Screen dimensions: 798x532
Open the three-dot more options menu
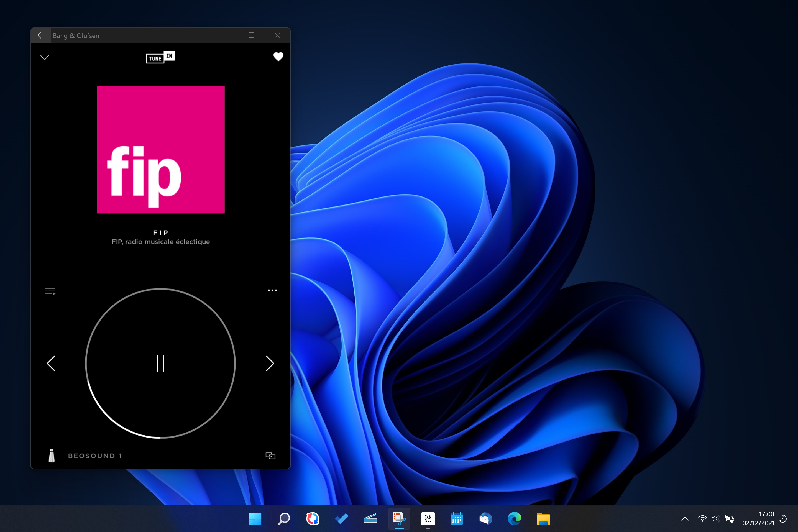pyautogui.click(x=272, y=290)
